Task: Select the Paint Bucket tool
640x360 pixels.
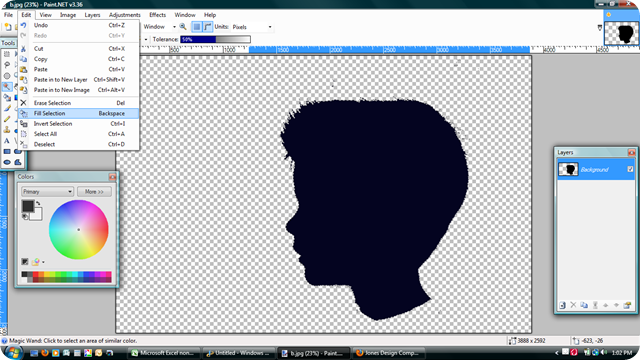Action: (7, 98)
